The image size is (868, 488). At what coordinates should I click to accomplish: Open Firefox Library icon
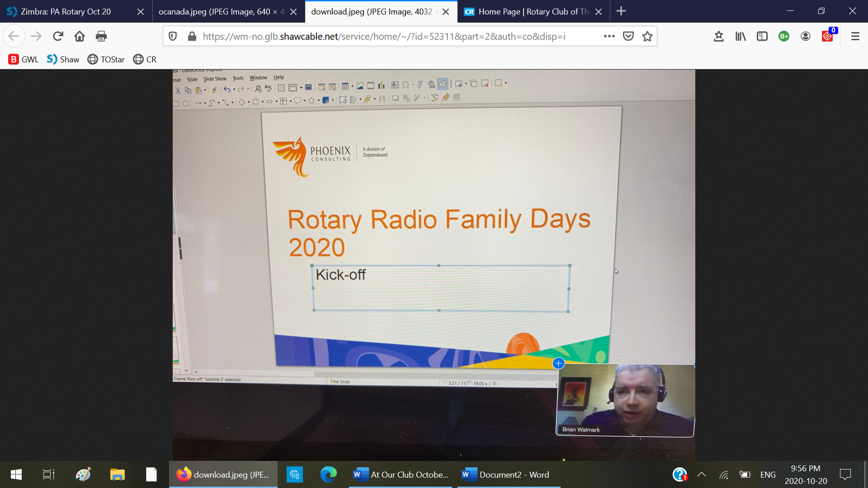[x=741, y=36]
